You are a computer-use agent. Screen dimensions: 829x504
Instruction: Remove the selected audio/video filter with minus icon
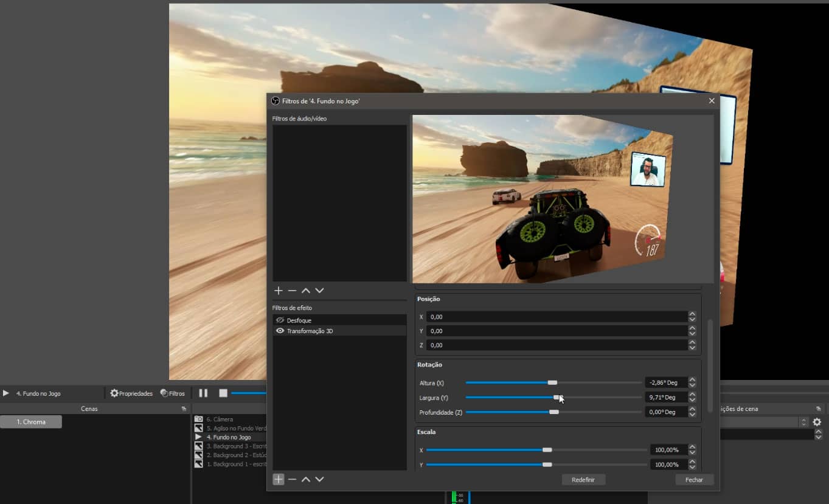[x=292, y=291]
